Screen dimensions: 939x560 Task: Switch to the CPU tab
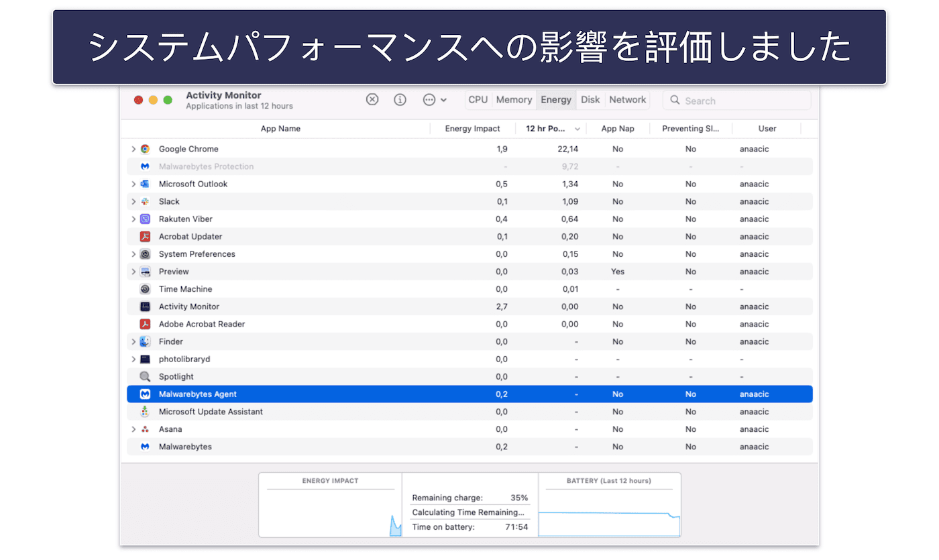point(478,100)
